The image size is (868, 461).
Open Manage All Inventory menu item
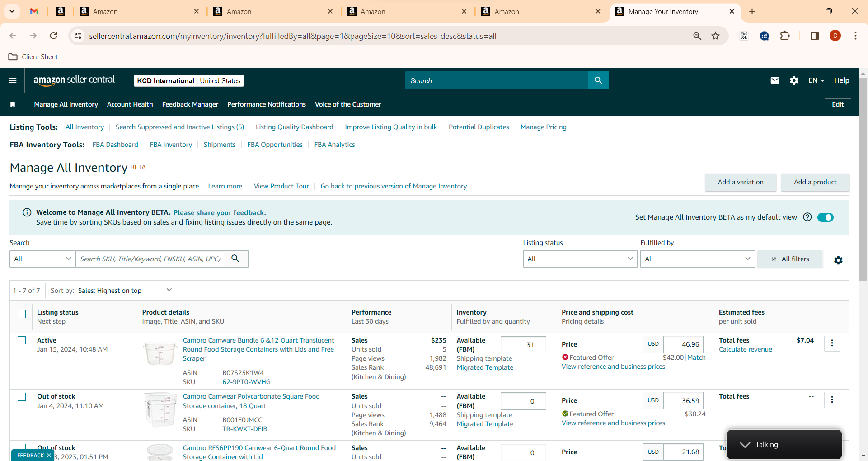tap(66, 104)
